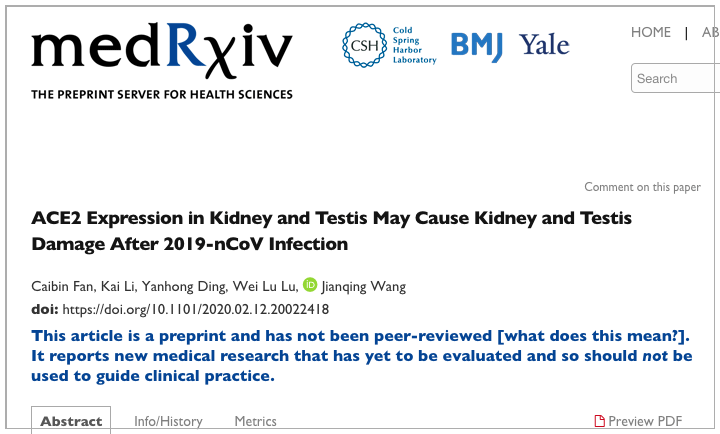720x434 pixels.
Task: Click author name Caibin Fan
Action: [62, 286]
